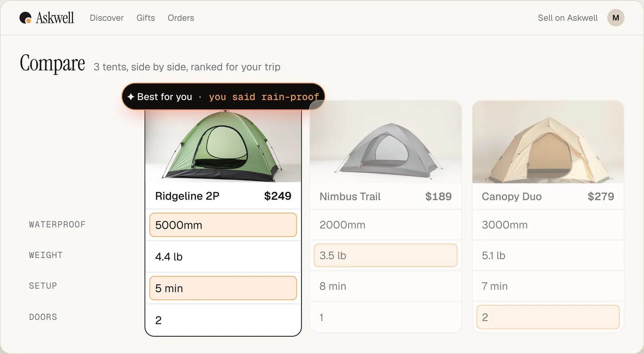Click the Askwell logo icon

coord(25,18)
